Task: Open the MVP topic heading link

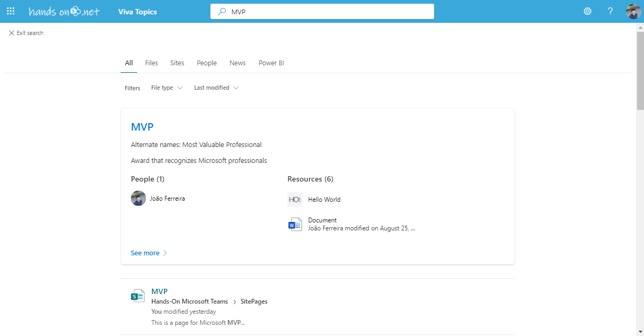Action: tap(142, 127)
